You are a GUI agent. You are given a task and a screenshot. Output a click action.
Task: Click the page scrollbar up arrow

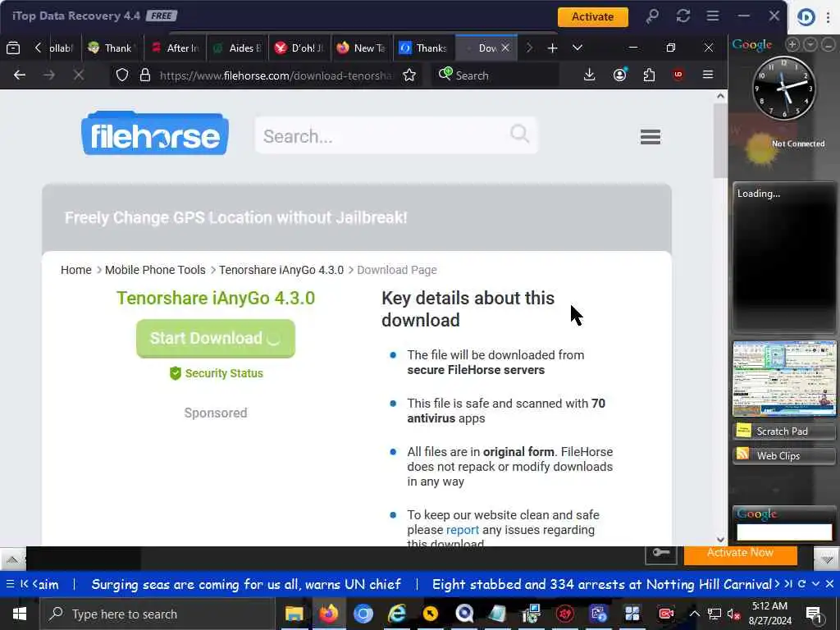[720, 97]
